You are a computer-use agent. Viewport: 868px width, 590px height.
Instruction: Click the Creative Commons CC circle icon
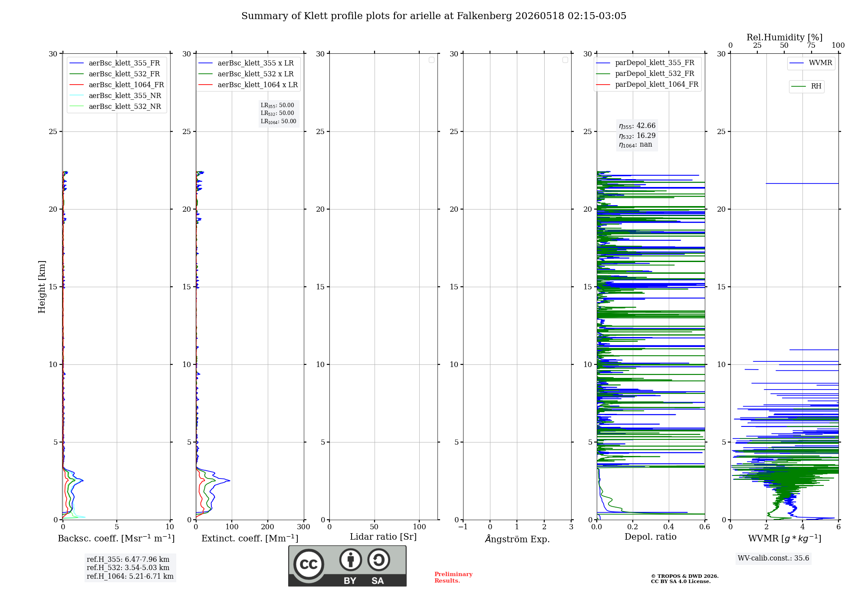(x=309, y=564)
